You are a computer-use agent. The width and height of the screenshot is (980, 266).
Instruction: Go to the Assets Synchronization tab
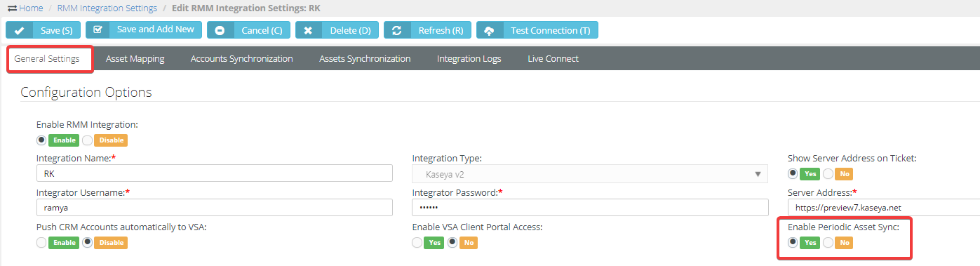(365, 59)
